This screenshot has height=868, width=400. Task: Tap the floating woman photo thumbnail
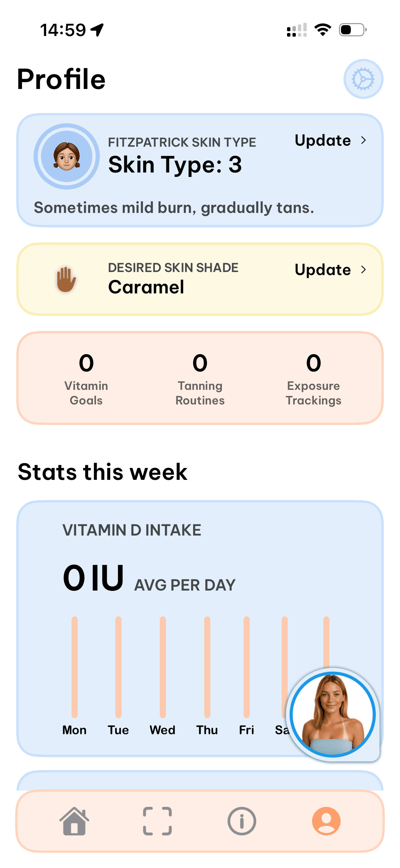point(333,715)
